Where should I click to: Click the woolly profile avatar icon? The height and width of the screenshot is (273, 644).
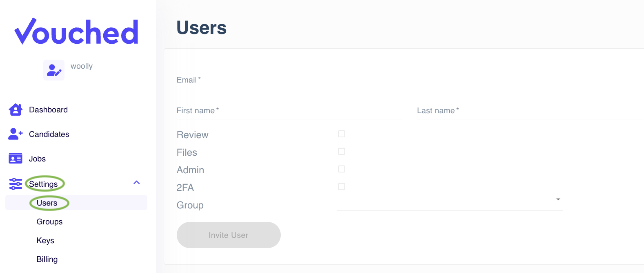[53, 70]
